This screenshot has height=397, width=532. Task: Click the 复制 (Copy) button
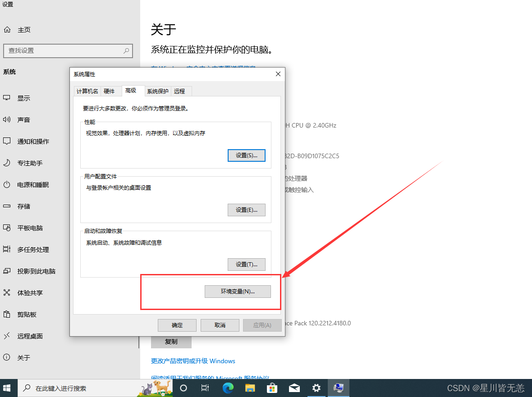pos(171,342)
